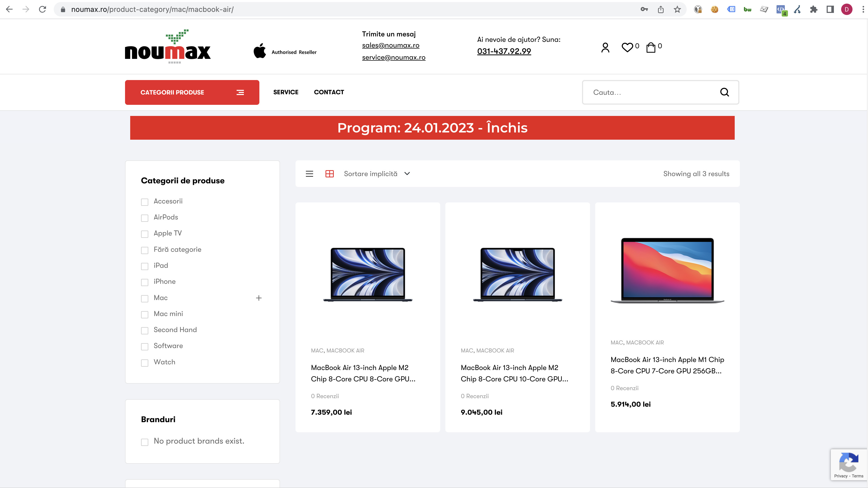Open MacBook Air M1 Chip product title
This screenshot has height=488, width=868.
pyautogui.click(x=667, y=365)
